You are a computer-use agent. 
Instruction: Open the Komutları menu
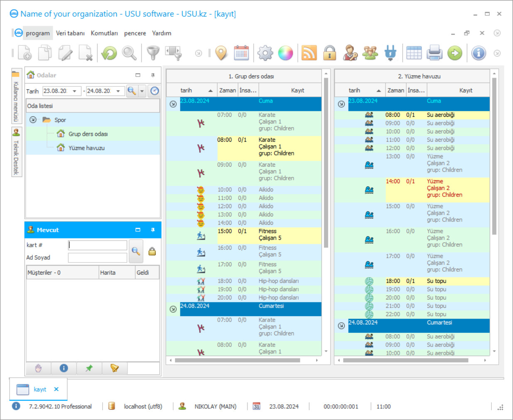click(x=104, y=33)
